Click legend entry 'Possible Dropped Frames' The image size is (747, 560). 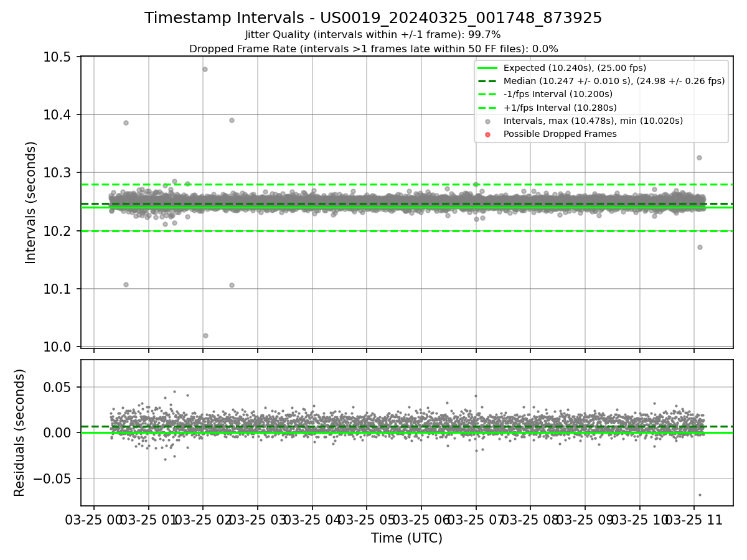(x=560, y=134)
